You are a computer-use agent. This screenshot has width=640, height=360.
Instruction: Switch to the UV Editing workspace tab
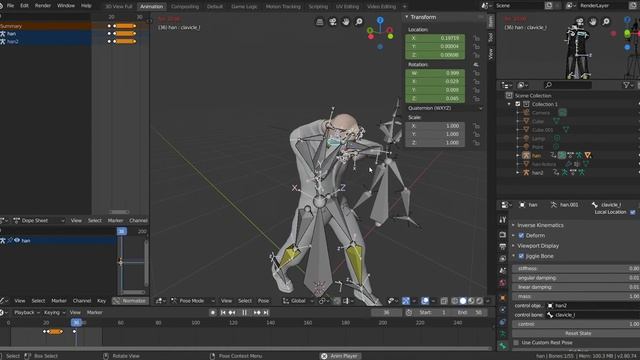347,7
